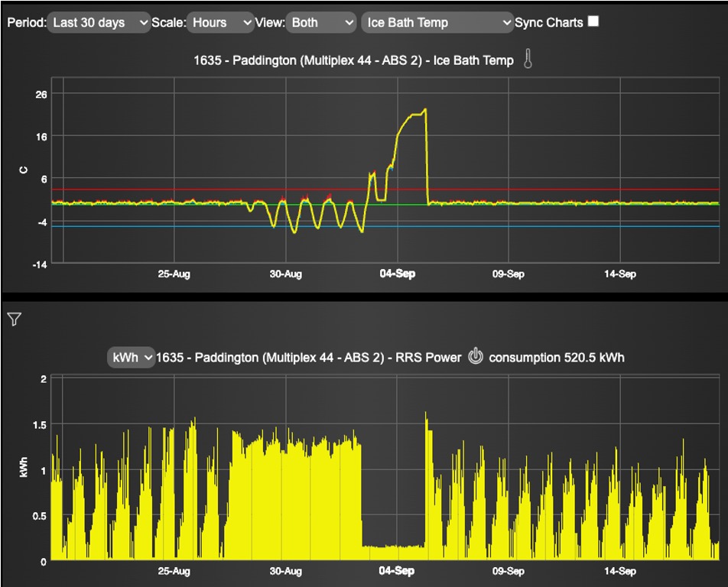Click the 26 value on temperature y-axis

point(41,95)
